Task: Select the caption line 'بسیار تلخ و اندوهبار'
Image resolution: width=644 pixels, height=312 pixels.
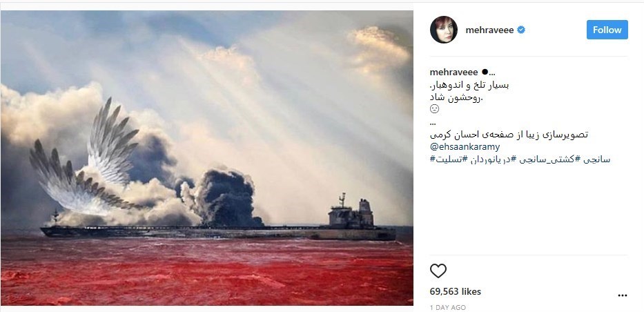Action: coord(469,86)
